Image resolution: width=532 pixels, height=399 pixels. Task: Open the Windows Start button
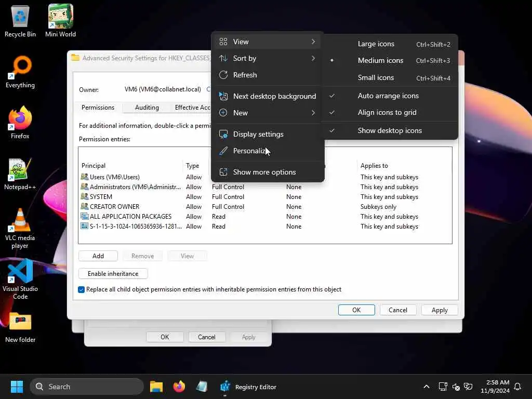(17, 387)
